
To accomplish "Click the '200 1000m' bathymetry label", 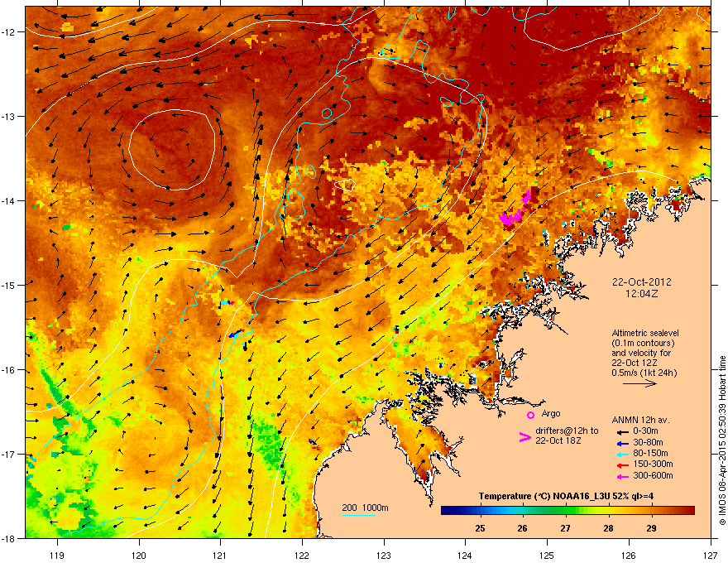I will (365, 508).
